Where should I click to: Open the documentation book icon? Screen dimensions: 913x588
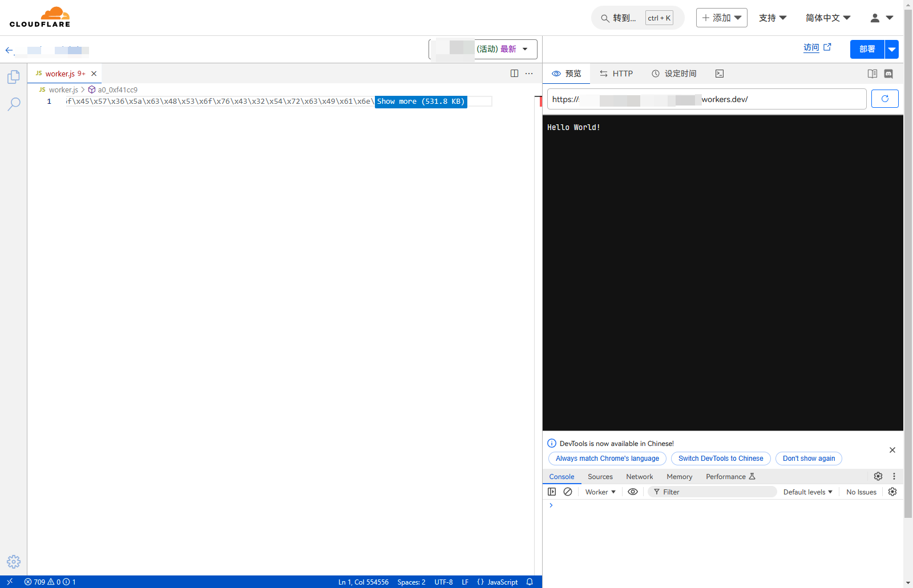(x=872, y=74)
